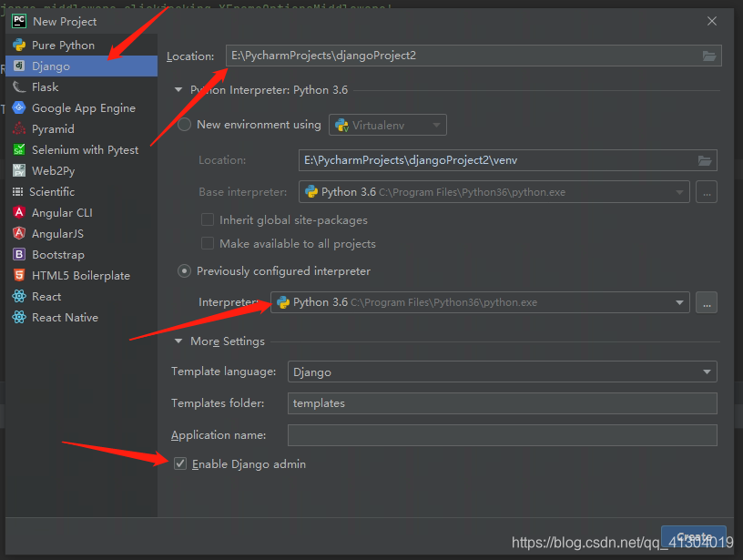Image resolution: width=743 pixels, height=560 pixels.
Task: Select Pyramid project type
Action: click(x=82, y=129)
